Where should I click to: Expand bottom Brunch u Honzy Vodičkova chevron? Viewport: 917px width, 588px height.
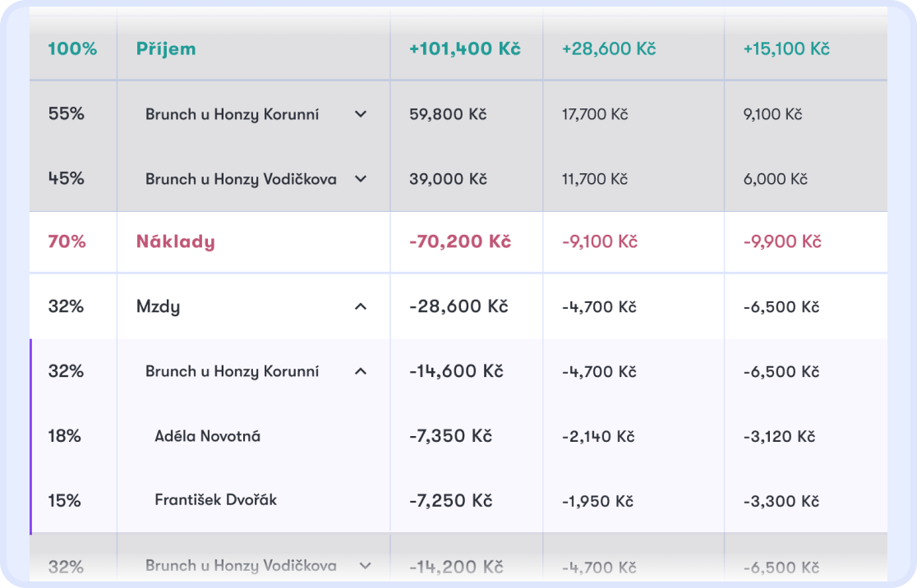pyautogui.click(x=365, y=566)
